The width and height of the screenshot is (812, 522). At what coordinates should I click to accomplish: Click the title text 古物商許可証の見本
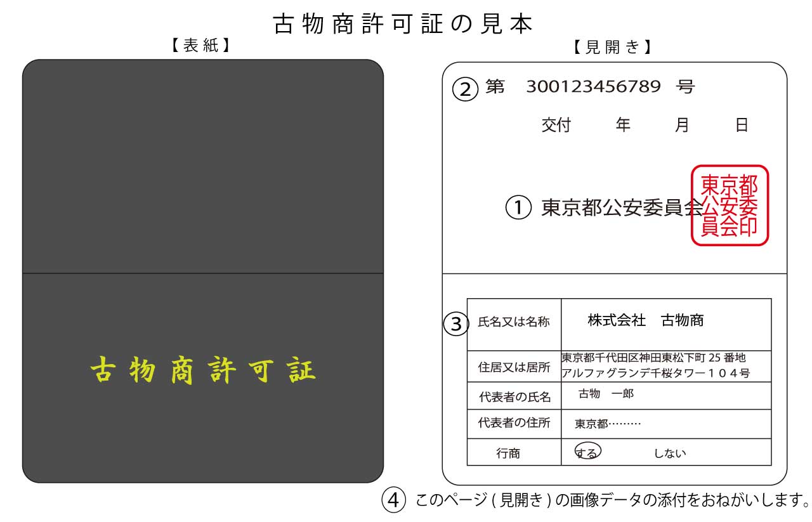[403, 24]
